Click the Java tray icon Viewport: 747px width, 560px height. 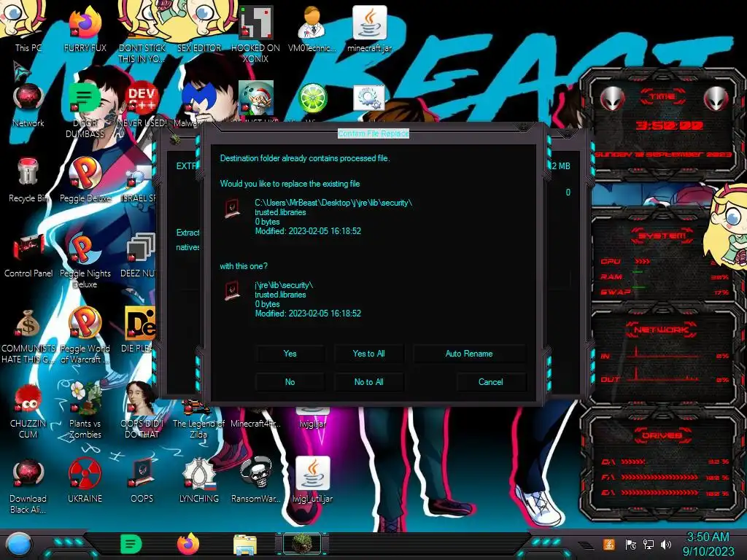pos(608,545)
